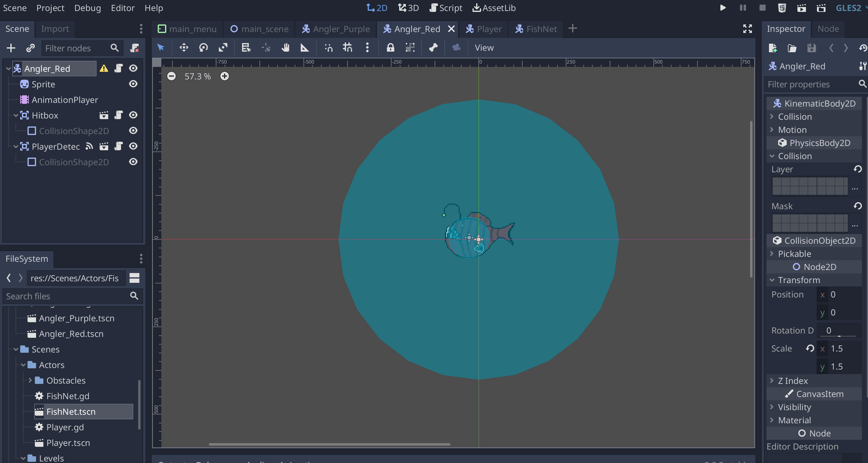Expand the Obstacles folder in FileSystem

tap(30, 380)
